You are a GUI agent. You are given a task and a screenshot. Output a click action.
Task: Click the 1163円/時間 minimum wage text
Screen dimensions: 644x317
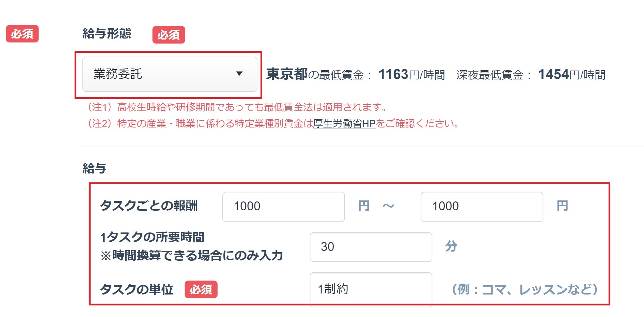[x=411, y=75]
